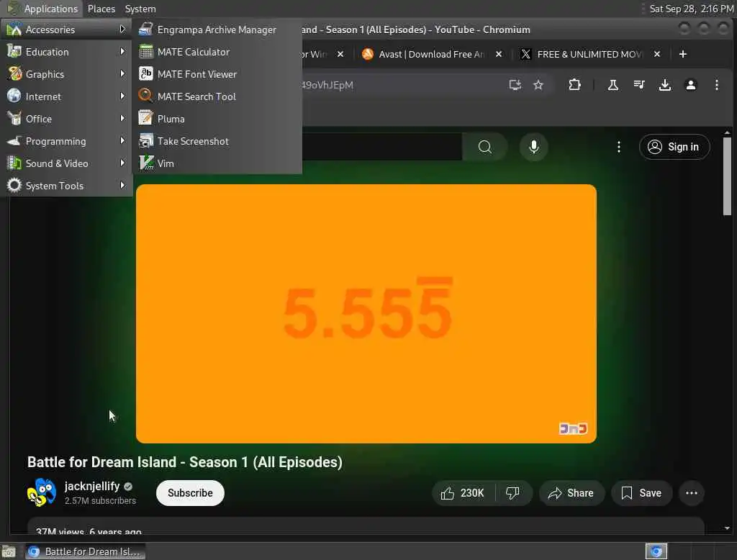Close the partially hidden Win tab
The height and width of the screenshot is (560, 737).
point(340,54)
